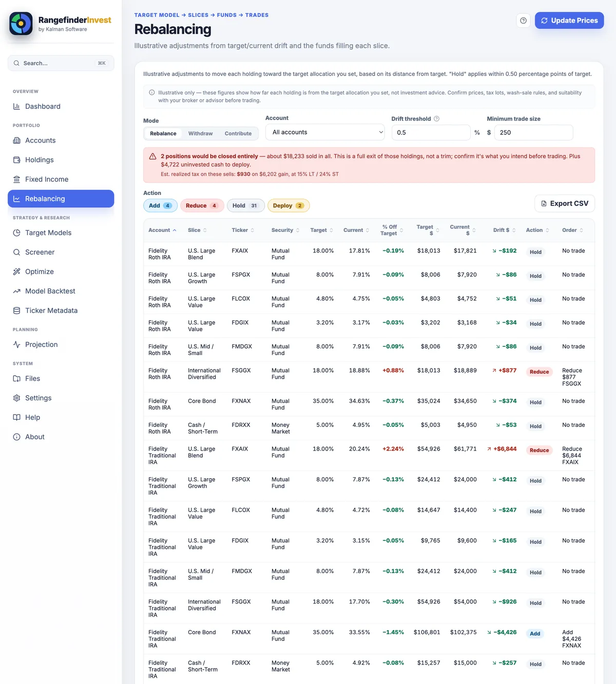Sort table by Drift $ column
Screen dimensions: 616x684
pos(505,230)
